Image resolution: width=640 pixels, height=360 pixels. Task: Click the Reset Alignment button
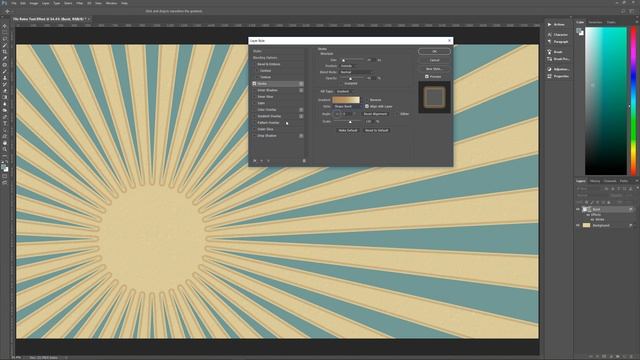pos(376,114)
